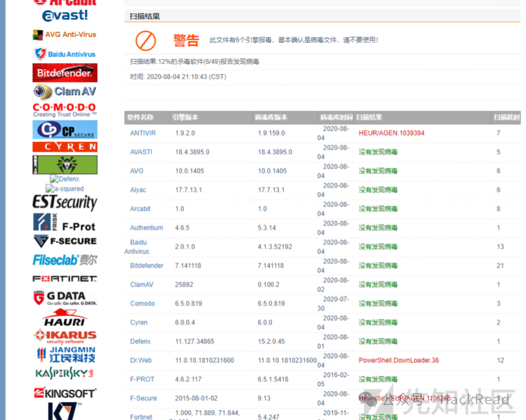The image size is (526, 420).
Task: Open the ANTIVIR engine link
Action: [143, 133]
